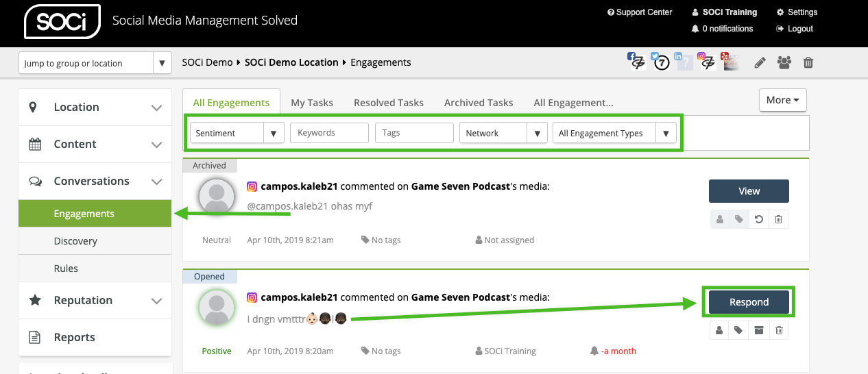Tag the opened engagement
The image size is (868, 374).
click(739, 331)
